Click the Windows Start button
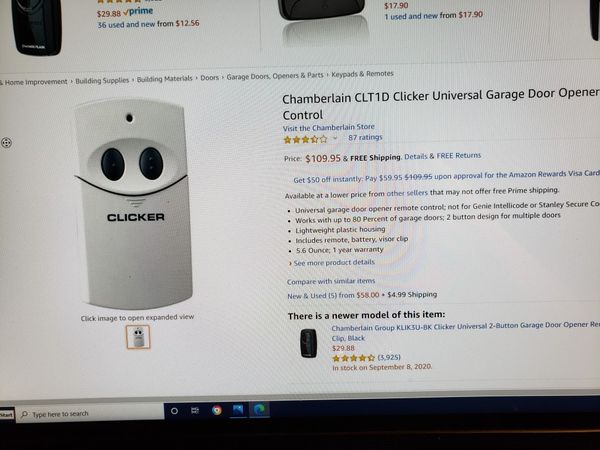Image resolution: width=600 pixels, height=450 pixels. (x=7, y=414)
